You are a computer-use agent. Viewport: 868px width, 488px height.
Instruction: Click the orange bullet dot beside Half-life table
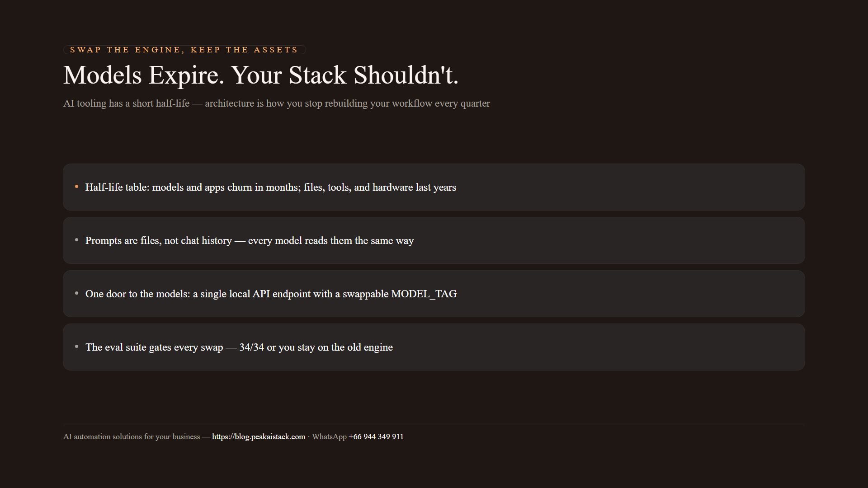(76, 187)
